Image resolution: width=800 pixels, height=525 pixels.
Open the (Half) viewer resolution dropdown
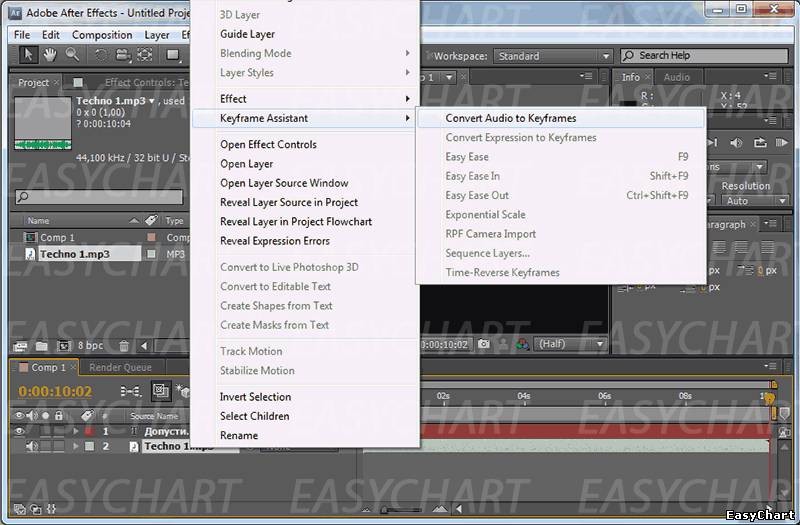coord(570,344)
